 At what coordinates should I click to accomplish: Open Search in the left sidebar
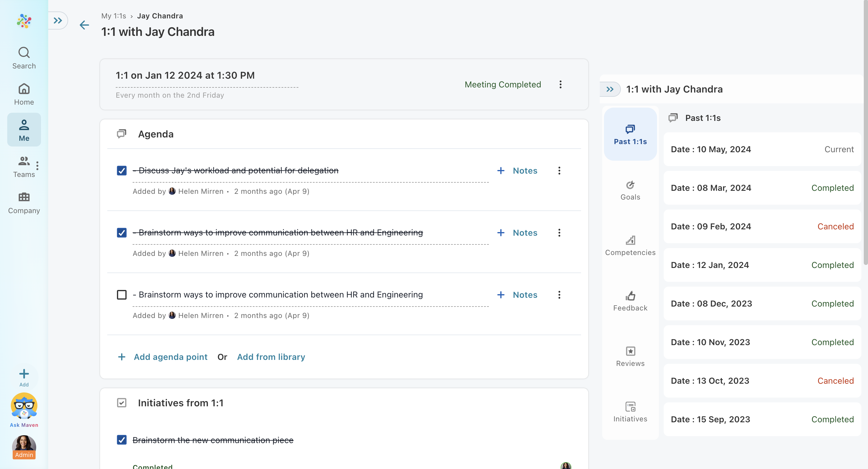click(x=24, y=58)
